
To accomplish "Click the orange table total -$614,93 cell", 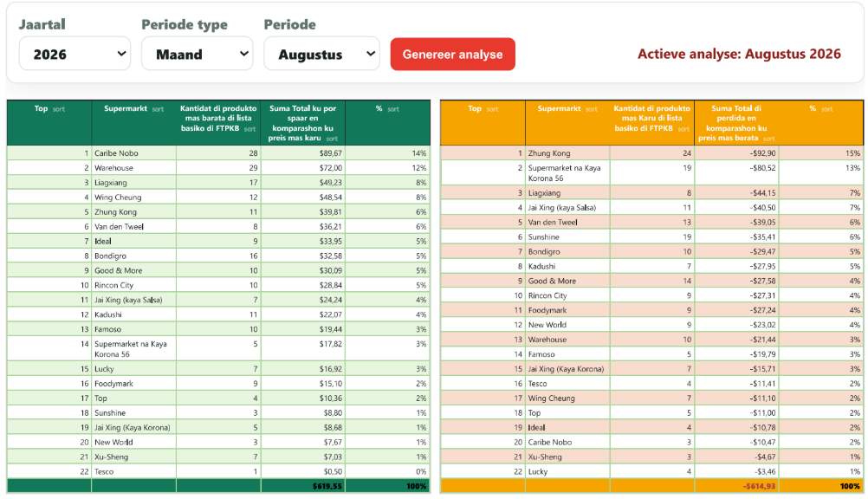I will [x=736, y=486].
